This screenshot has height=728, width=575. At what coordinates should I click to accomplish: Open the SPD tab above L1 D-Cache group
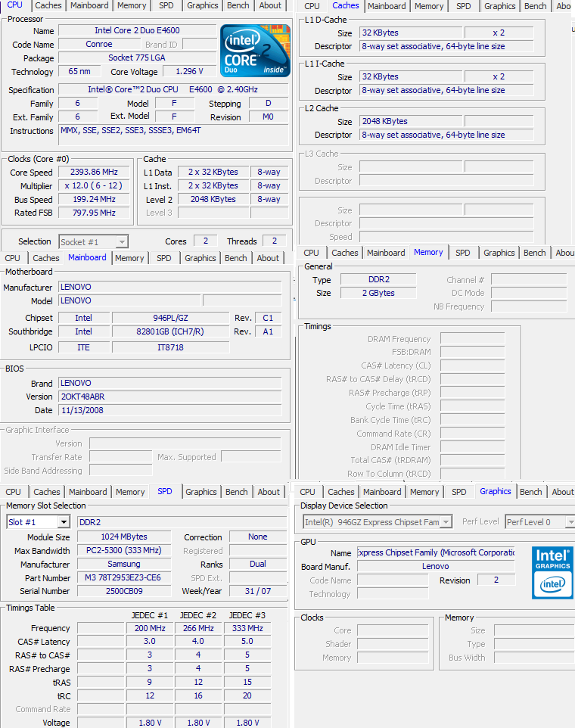click(x=463, y=6)
